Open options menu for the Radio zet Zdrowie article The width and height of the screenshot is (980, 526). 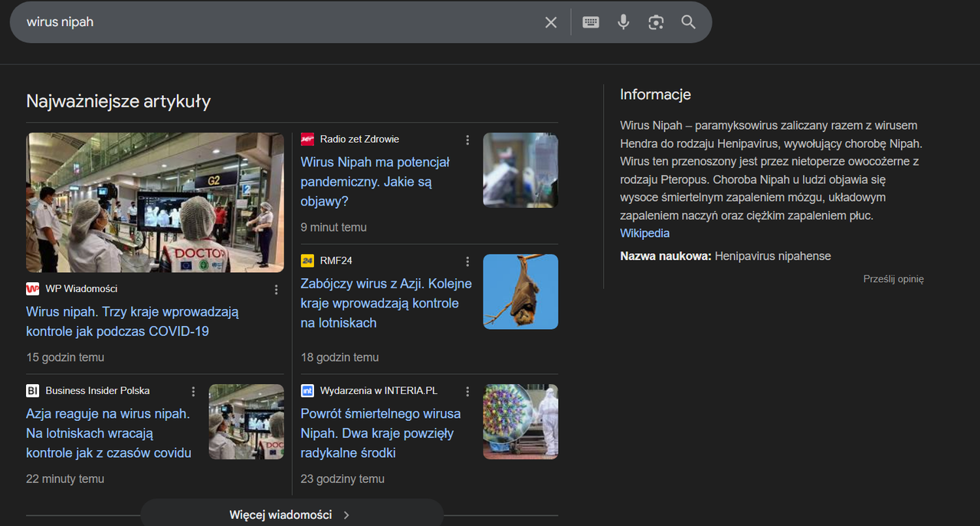467,140
